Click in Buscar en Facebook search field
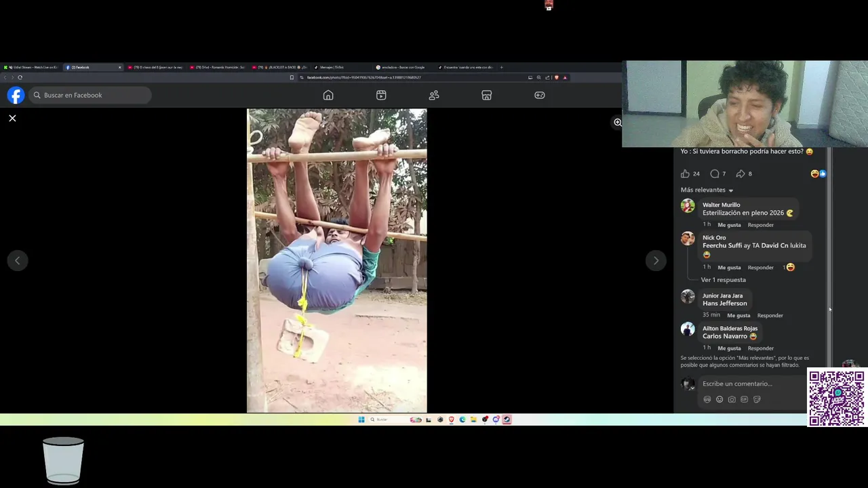 90,95
